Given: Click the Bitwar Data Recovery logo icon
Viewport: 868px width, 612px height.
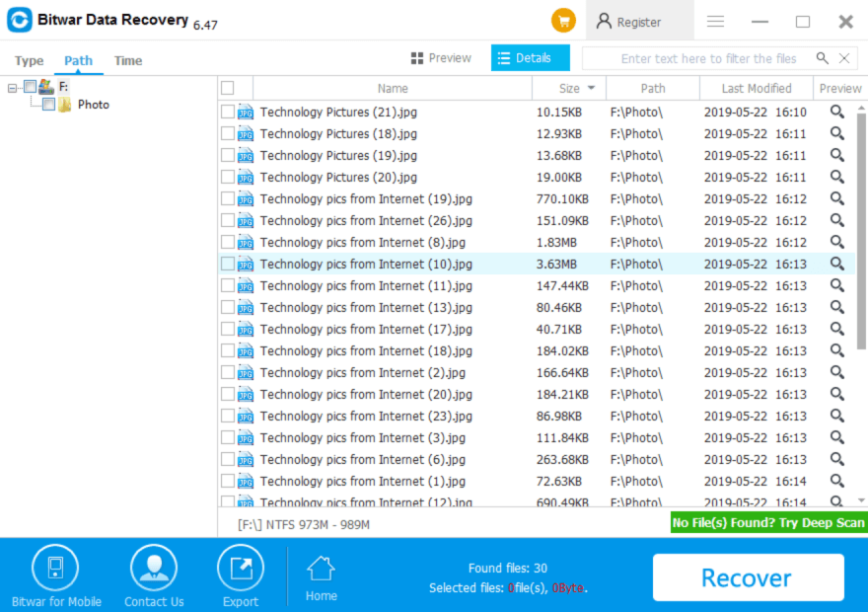Looking at the screenshot, I should click(20, 20).
